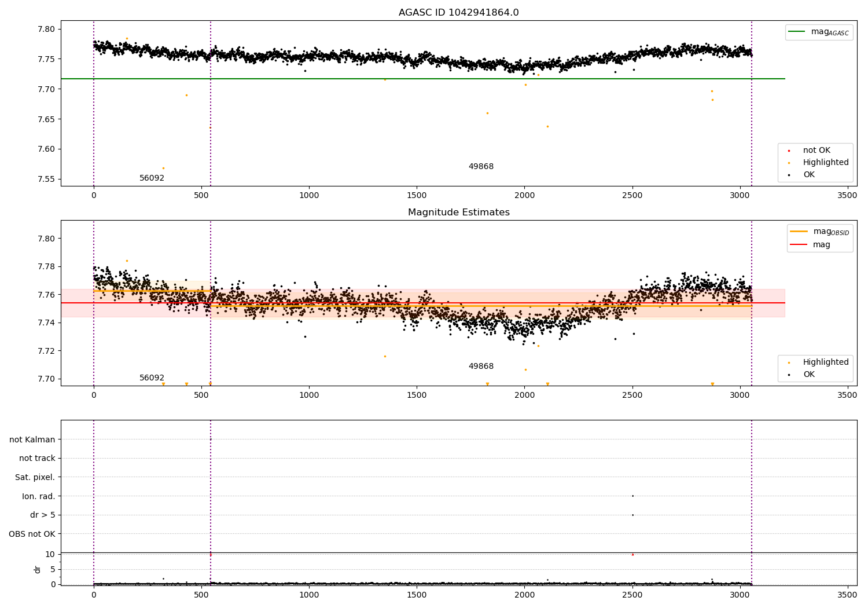The width and height of the screenshot is (868, 608).
Task: Click the red "mag" legend entry
Action: tap(811, 245)
